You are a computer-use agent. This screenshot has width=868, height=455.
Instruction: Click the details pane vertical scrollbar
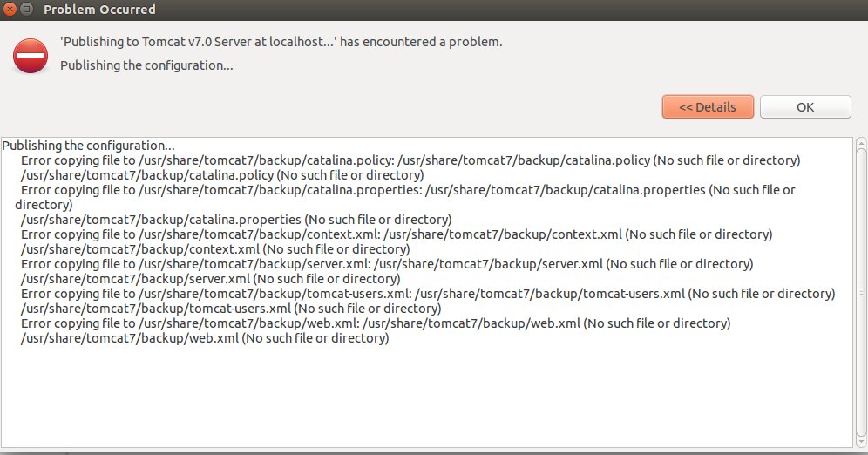(861, 292)
